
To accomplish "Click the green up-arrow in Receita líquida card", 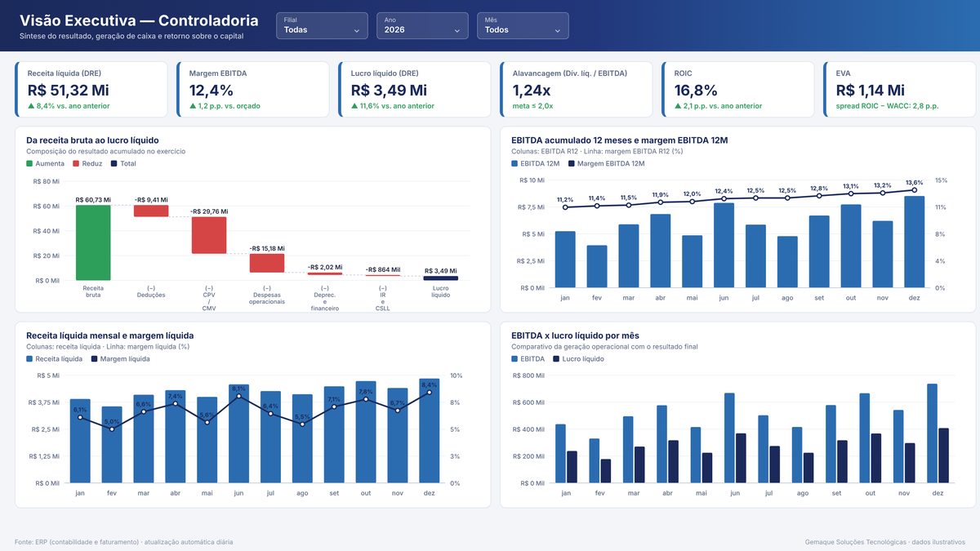I will (x=31, y=106).
